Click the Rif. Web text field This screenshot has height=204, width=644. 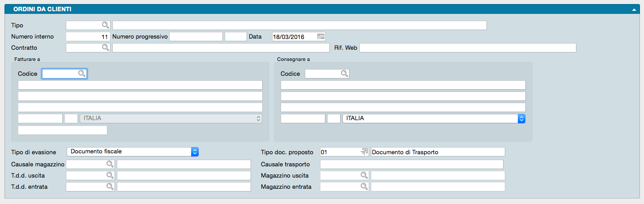tap(467, 48)
